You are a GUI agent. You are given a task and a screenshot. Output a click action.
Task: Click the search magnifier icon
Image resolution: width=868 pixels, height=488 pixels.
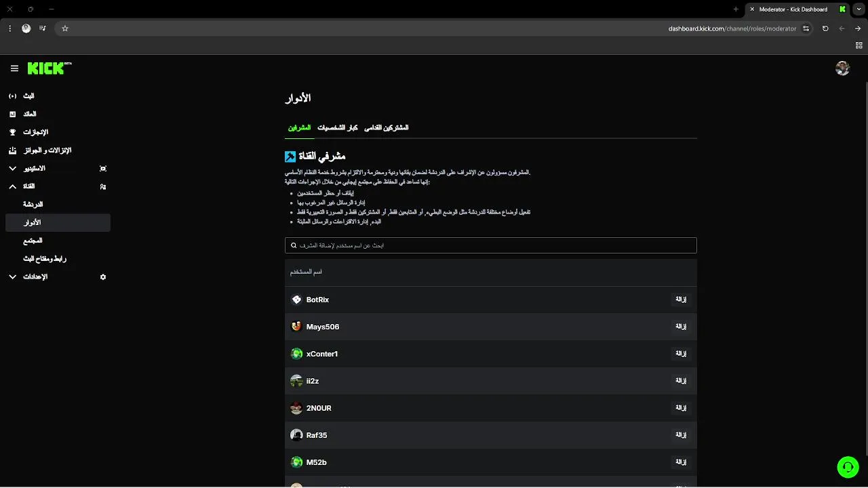click(294, 245)
